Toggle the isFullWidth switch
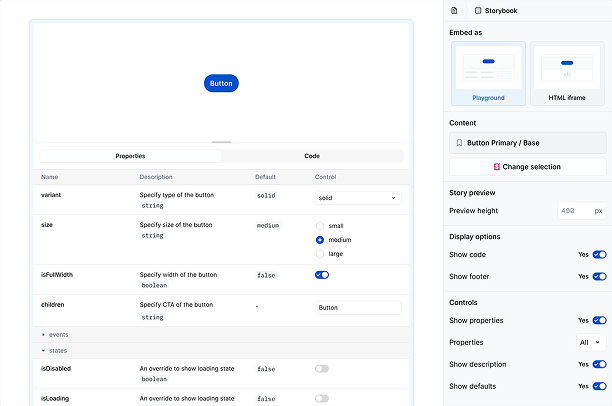Viewport: 612px width, 406px height. pyautogui.click(x=322, y=275)
